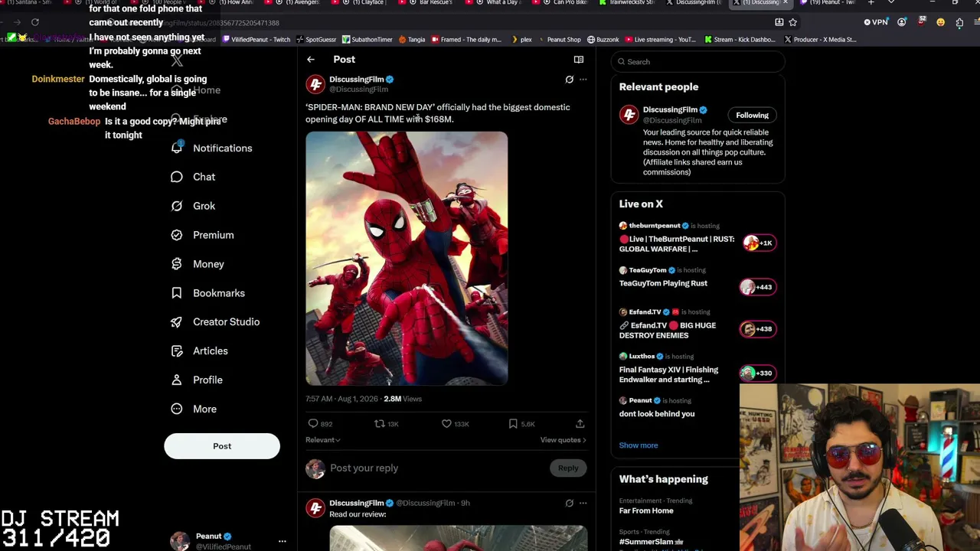Click DiscussingFilm avatar on the 9h post
This screenshot has width=980, height=551.
pos(315,508)
